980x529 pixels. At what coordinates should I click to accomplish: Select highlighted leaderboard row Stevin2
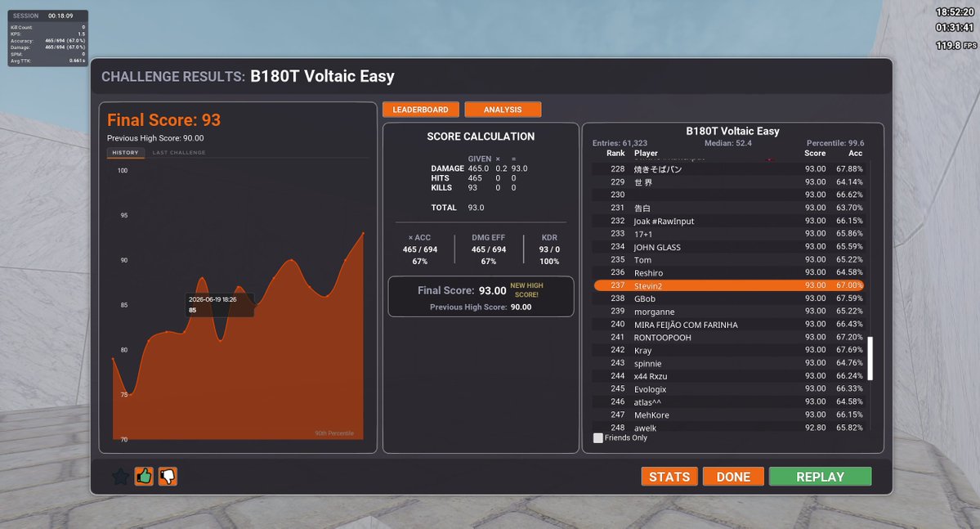click(x=729, y=285)
